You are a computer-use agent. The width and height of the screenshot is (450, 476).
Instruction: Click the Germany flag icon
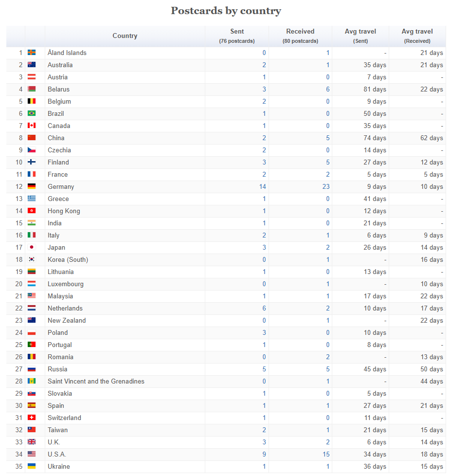click(x=32, y=186)
